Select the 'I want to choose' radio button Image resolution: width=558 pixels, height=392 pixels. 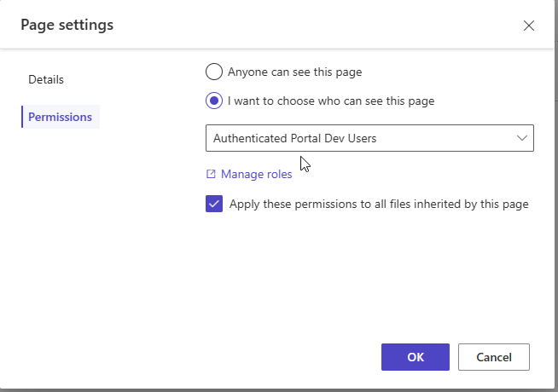tap(214, 101)
